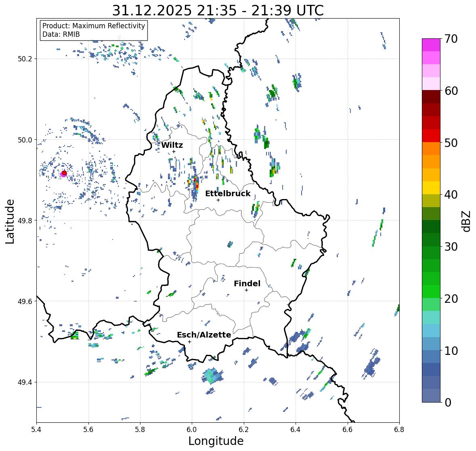Screen dimensions: 476x451
Task: Click the Esch/Alzette city label
Action: click(204, 335)
